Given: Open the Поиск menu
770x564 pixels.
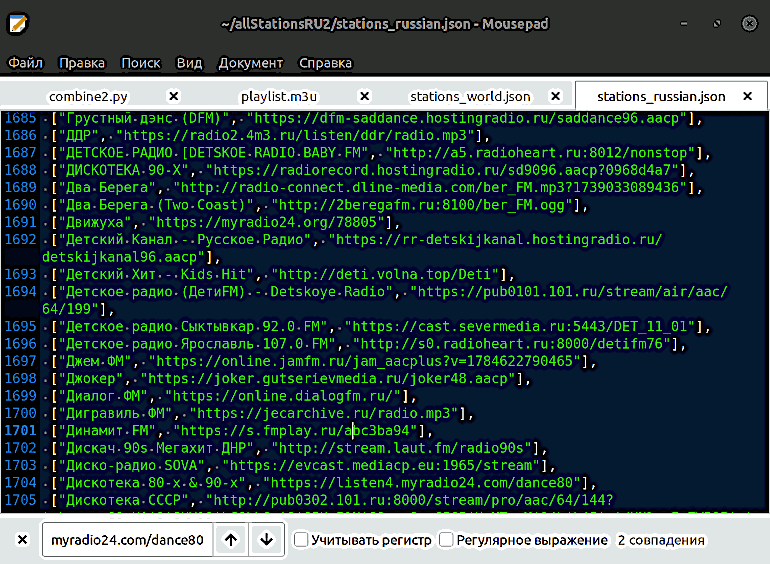Looking at the screenshot, I should tap(141, 63).
